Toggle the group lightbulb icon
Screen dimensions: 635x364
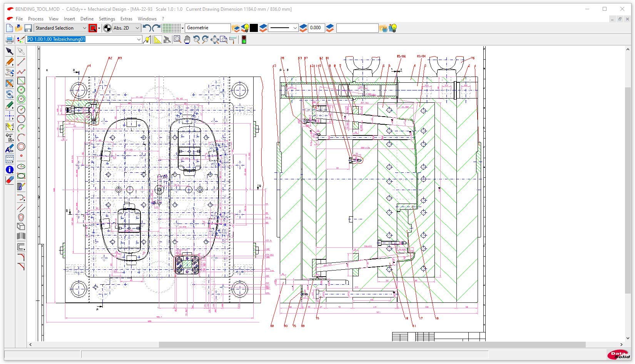click(x=393, y=28)
